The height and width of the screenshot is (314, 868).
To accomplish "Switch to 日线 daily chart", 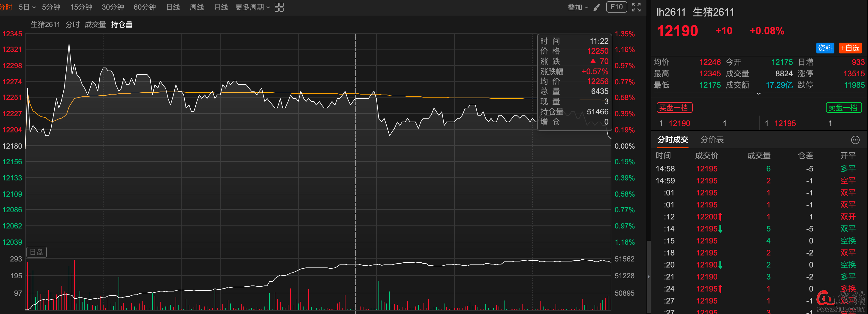I will (173, 7).
